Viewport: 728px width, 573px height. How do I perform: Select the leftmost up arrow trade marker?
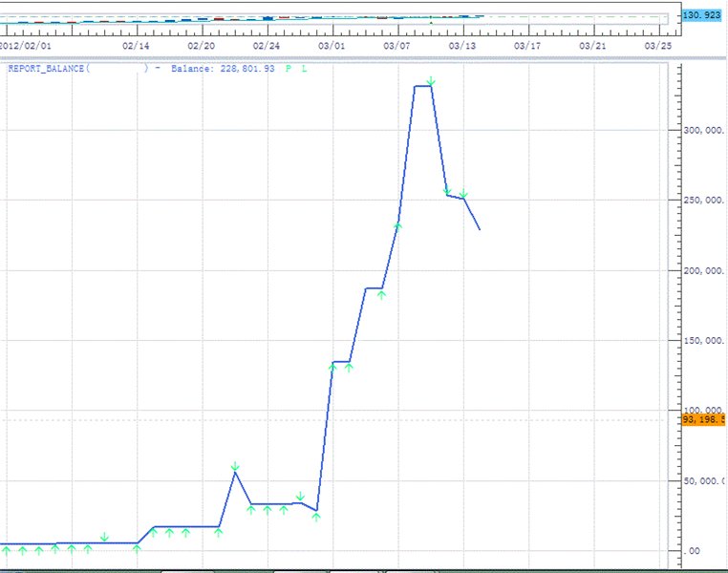(7, 549)
